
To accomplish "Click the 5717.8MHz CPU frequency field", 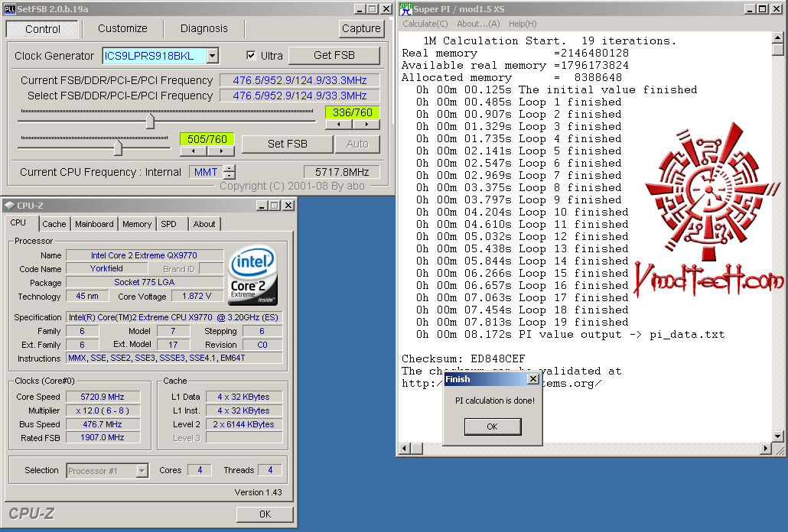I will 342,172.
